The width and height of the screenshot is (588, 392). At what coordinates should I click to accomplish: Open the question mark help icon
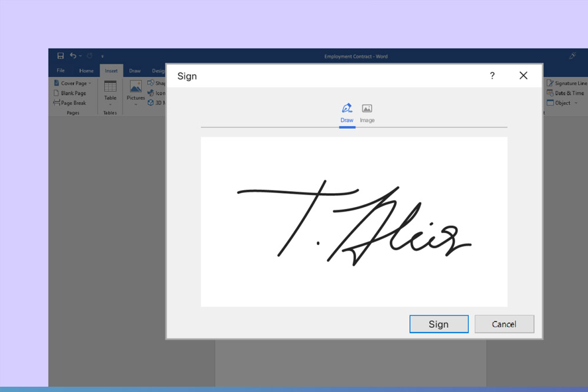point(492,76)
